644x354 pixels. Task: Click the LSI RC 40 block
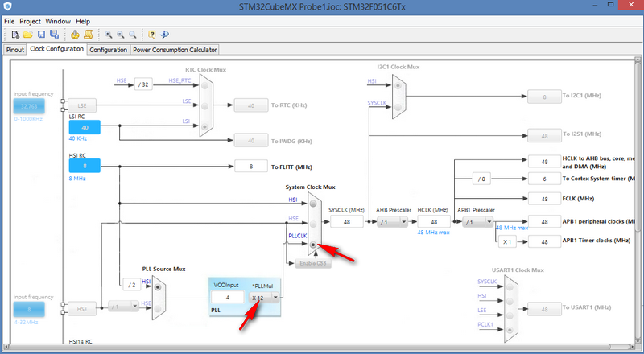tap(85, 127)
